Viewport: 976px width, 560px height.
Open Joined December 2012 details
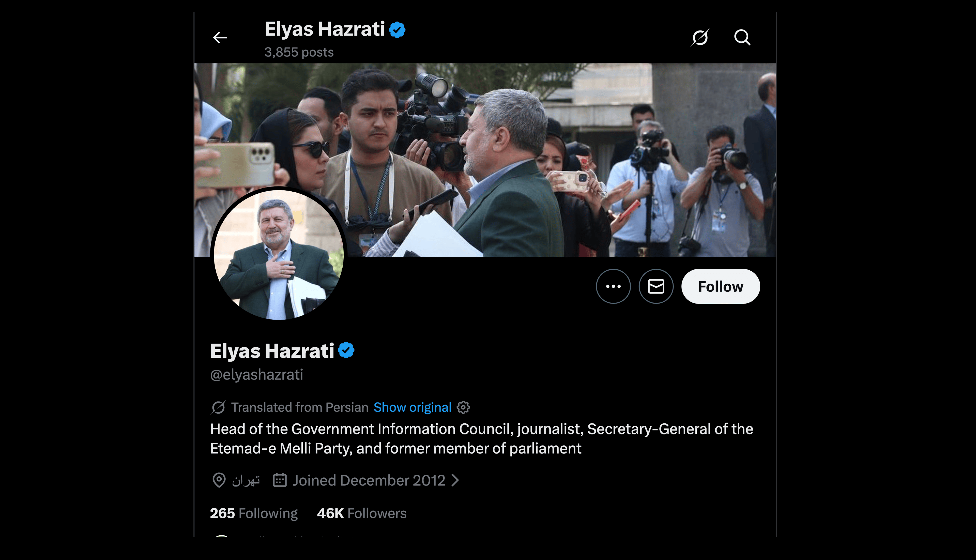point(369,480)
